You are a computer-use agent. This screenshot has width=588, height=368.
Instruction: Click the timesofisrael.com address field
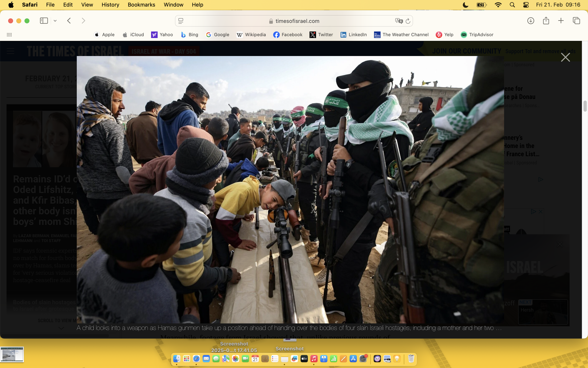[x=294, y=21]
